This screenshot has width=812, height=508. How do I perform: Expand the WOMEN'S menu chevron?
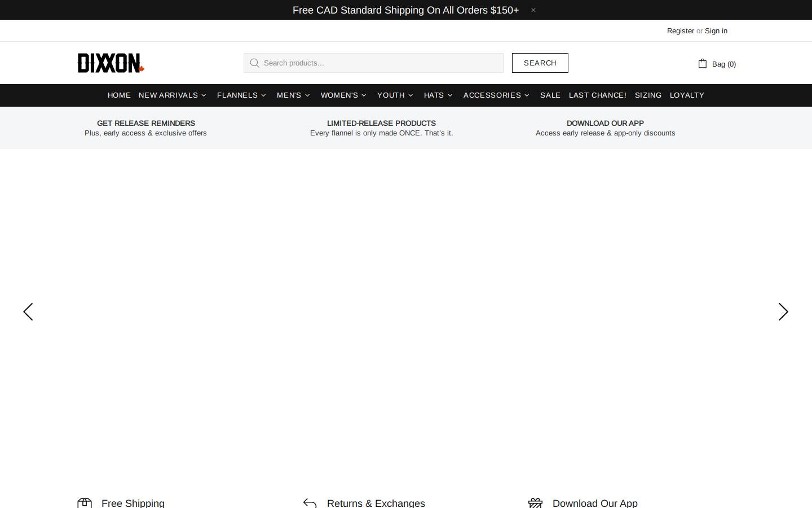(x=364, y=95)
